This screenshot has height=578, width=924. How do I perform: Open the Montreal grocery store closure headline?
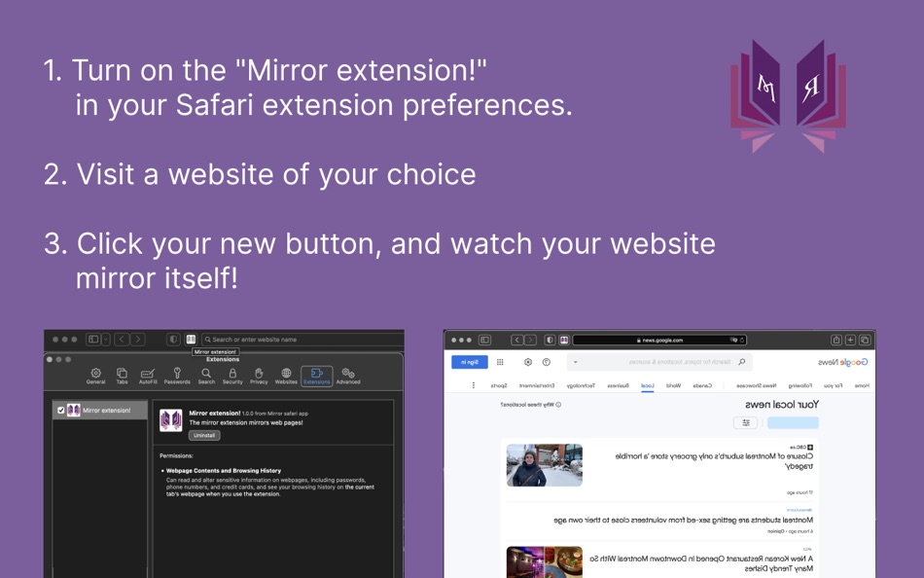(x=714, y=460)
